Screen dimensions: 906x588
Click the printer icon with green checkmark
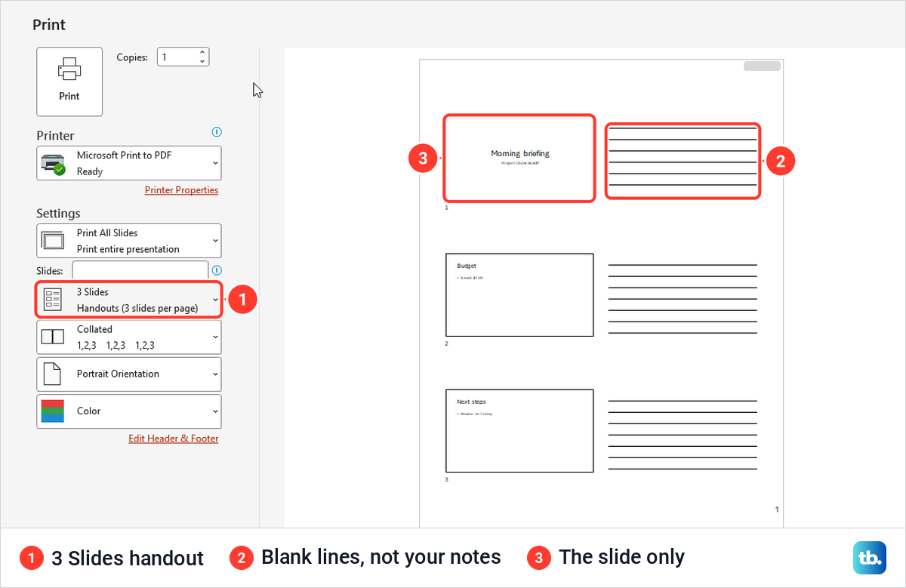[54, 164]
